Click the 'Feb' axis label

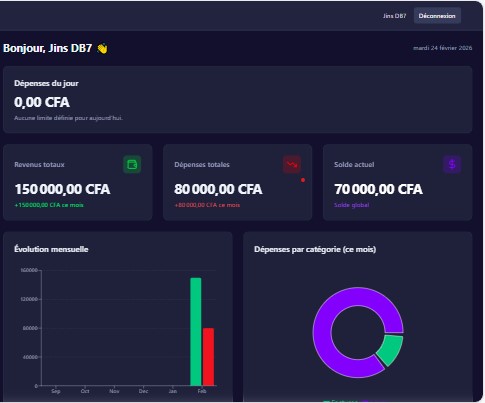(202, 391)
